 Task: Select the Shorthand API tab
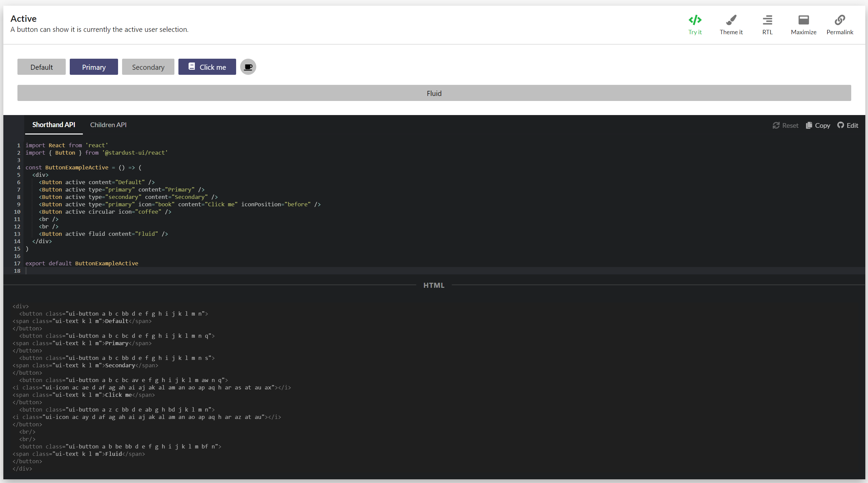click(x=54, y=125)
